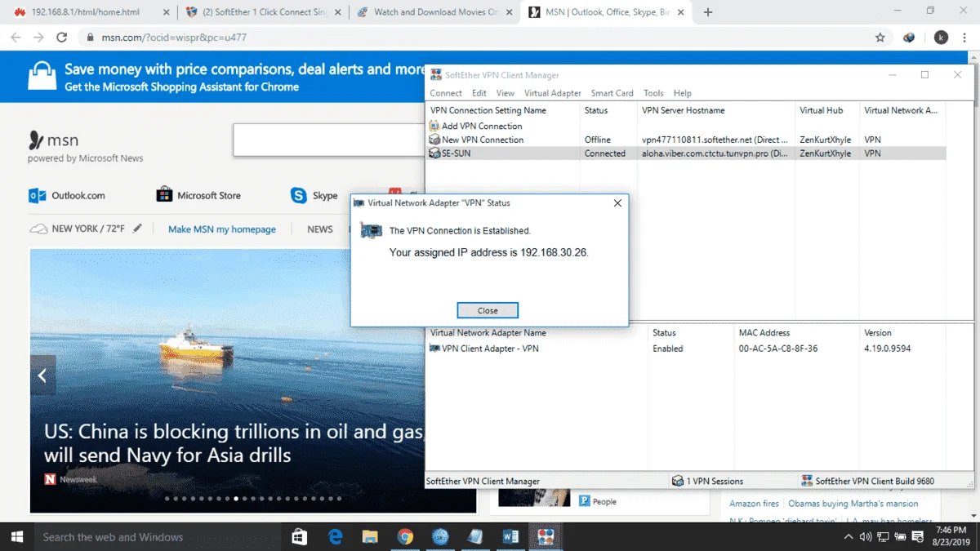
Task: Open the Smart Card menu
Action: tap(612, 93)
